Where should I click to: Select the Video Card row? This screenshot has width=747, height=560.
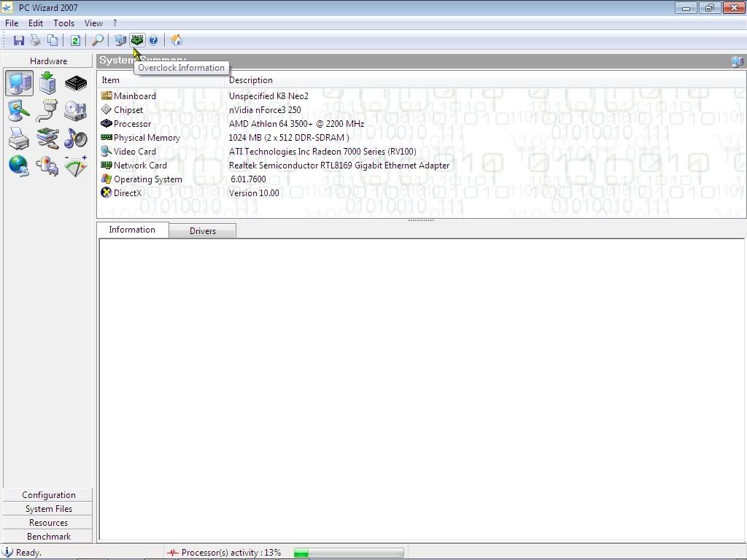tap(422, 151)
